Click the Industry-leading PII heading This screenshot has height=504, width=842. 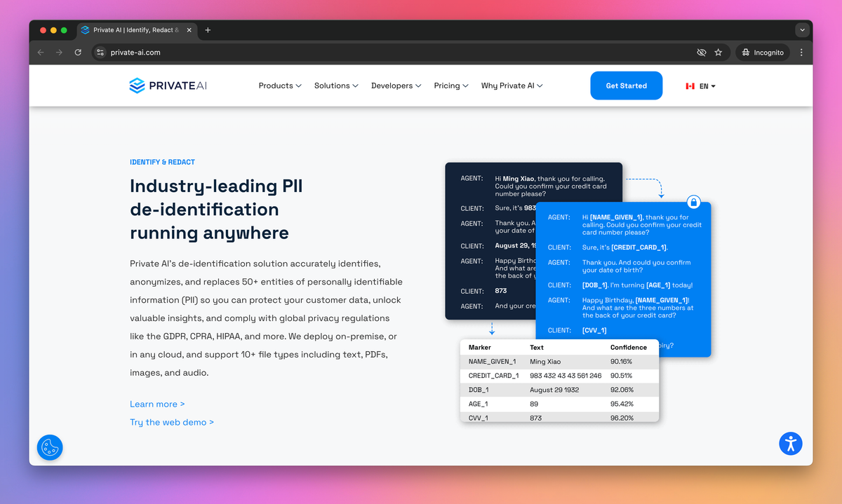(216, 209)
